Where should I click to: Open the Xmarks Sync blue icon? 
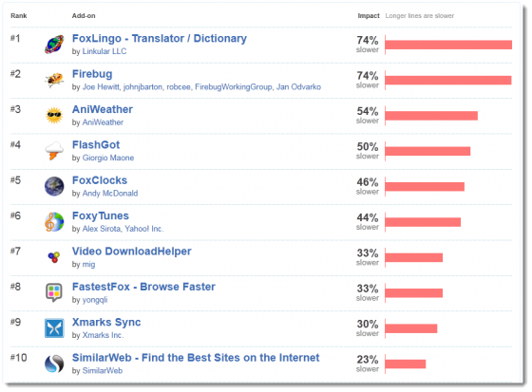pos(54,328)
